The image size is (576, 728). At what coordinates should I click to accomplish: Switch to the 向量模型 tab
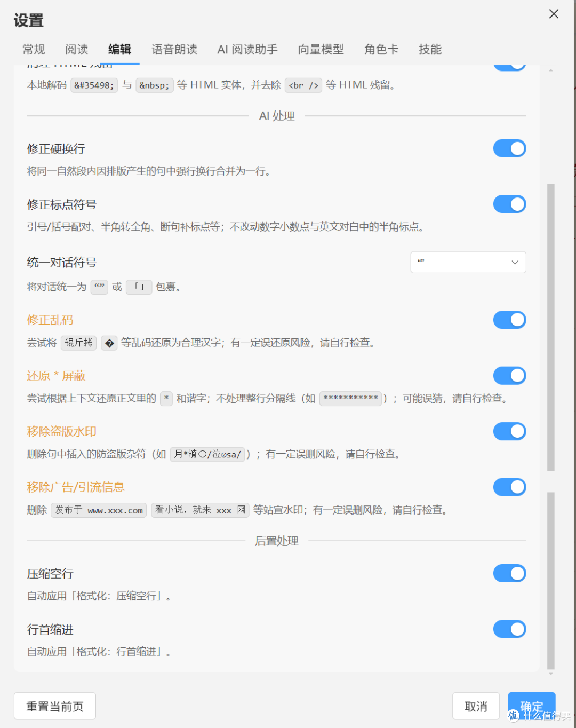click(321, 50)
